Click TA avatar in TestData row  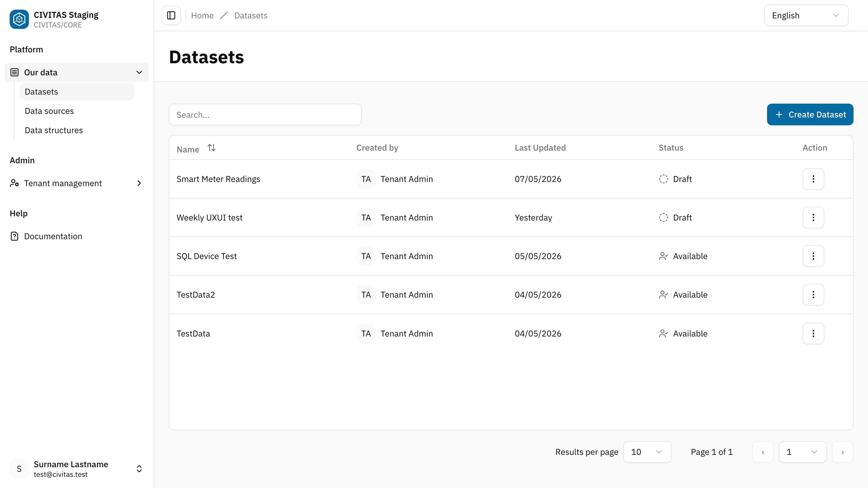click(x=366, y=333)
